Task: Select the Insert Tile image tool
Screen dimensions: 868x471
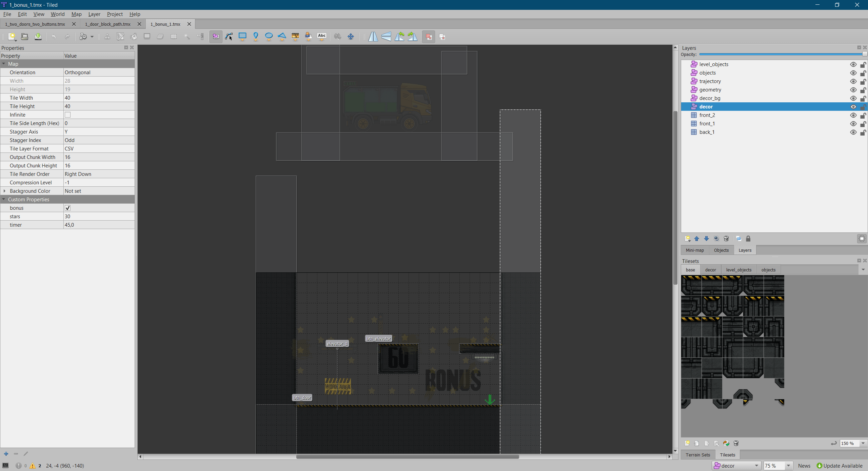Action: coord(295,36)
